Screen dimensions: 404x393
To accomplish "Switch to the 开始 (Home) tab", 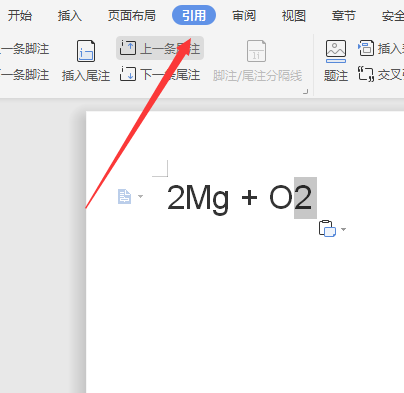I will pyautogui.click(x=20, y=15).
